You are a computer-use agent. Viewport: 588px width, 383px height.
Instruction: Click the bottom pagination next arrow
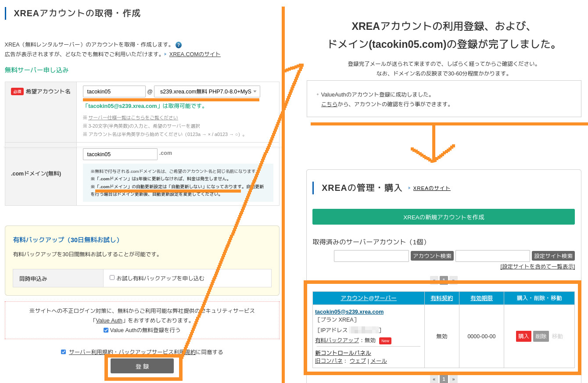click(453, 379)
